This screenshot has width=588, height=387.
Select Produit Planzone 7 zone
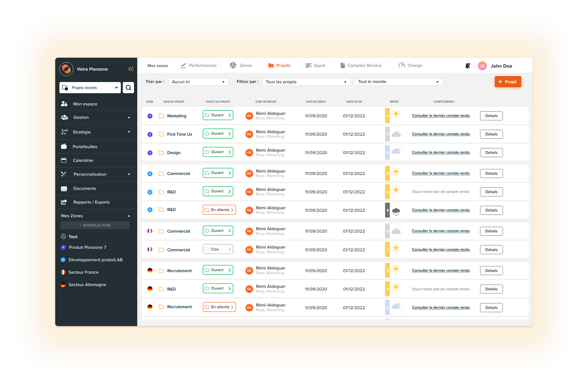click(87, 247)
